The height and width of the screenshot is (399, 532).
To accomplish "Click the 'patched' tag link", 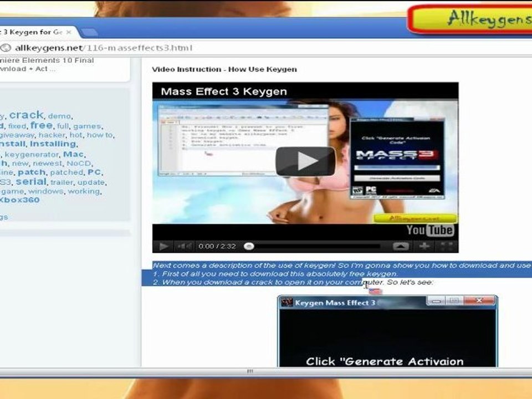I will [x=66, y=172].
